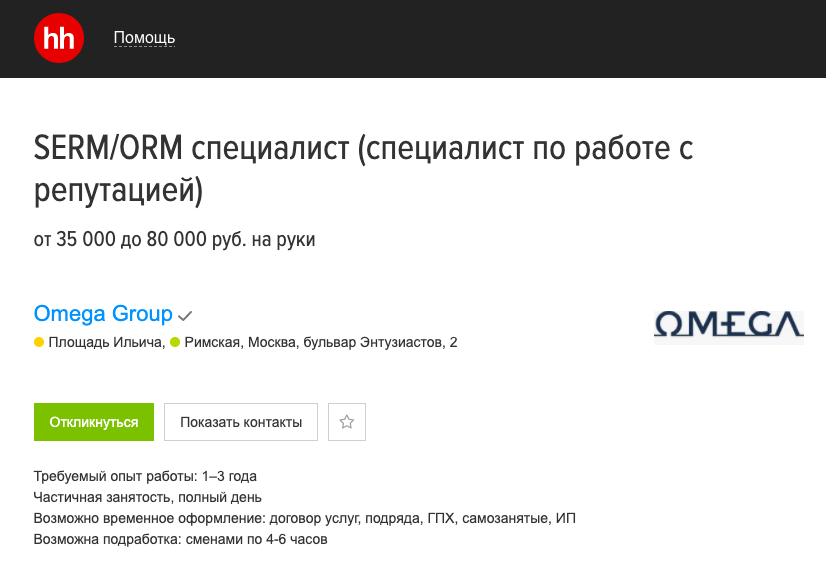The width and height of the screenshot is (826, 571).
Task: Click the vacancy title SERM/ORM специалист
Action: pos(363,169)
